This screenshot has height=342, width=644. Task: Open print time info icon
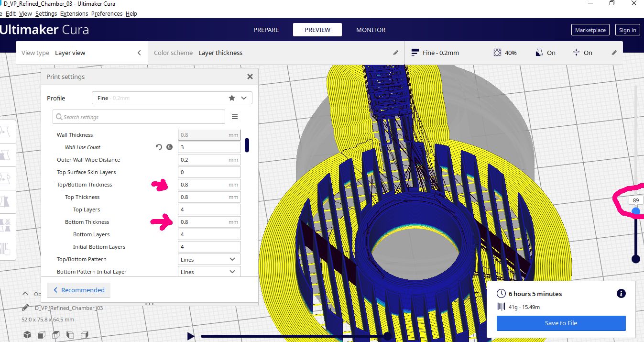point(621,294)
